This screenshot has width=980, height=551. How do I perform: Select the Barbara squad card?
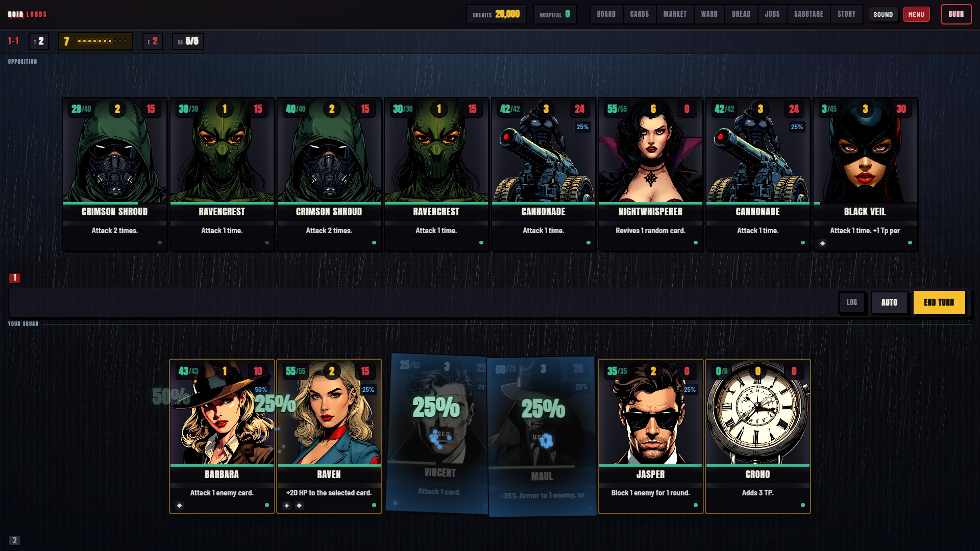tap(222, 437)
